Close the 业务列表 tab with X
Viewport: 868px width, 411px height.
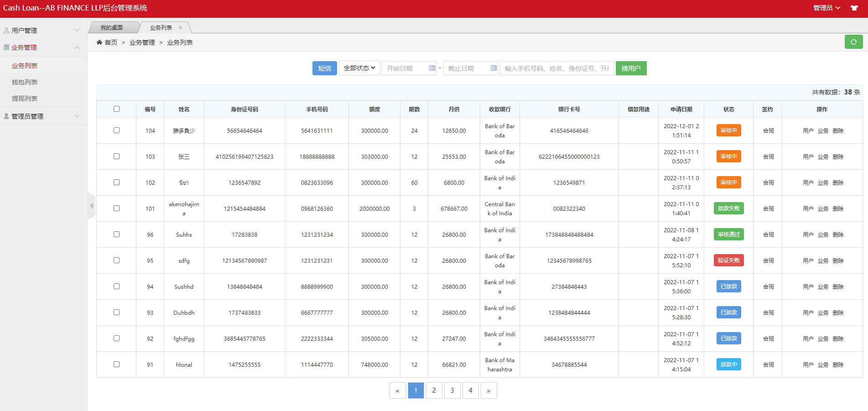pos(181,28)
